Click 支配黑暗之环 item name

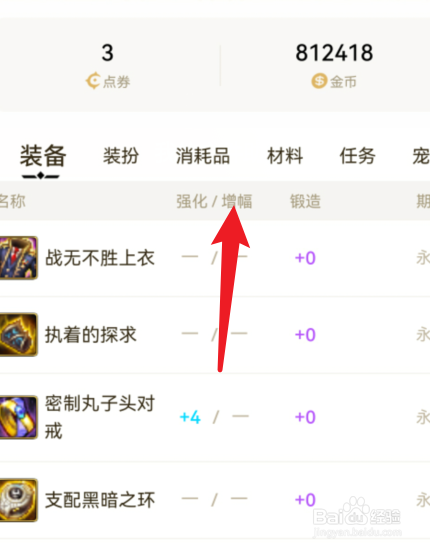coord(100,500)
